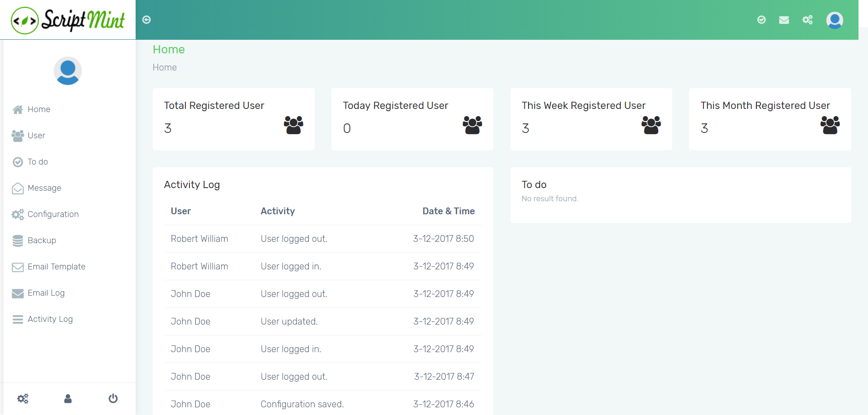Open Backup menu item
This screenshot has width=868, height=415.
42,241
